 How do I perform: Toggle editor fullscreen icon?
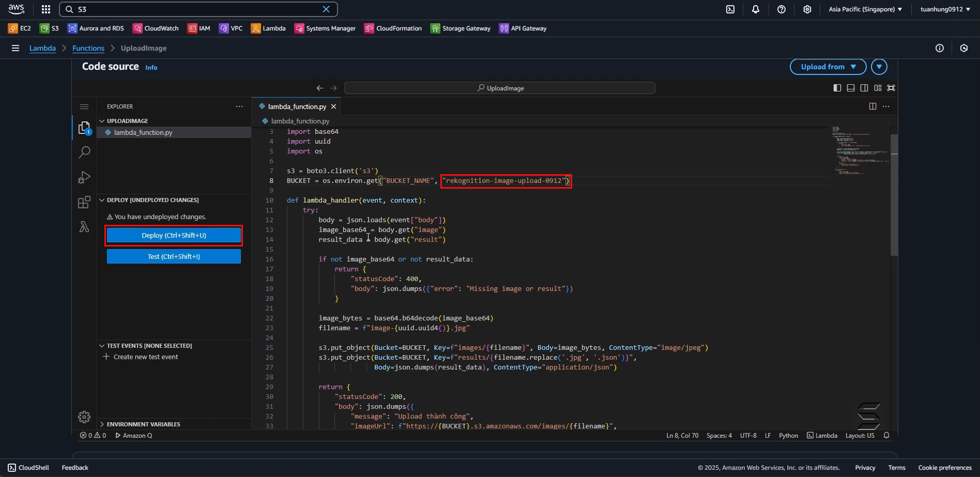891,88
